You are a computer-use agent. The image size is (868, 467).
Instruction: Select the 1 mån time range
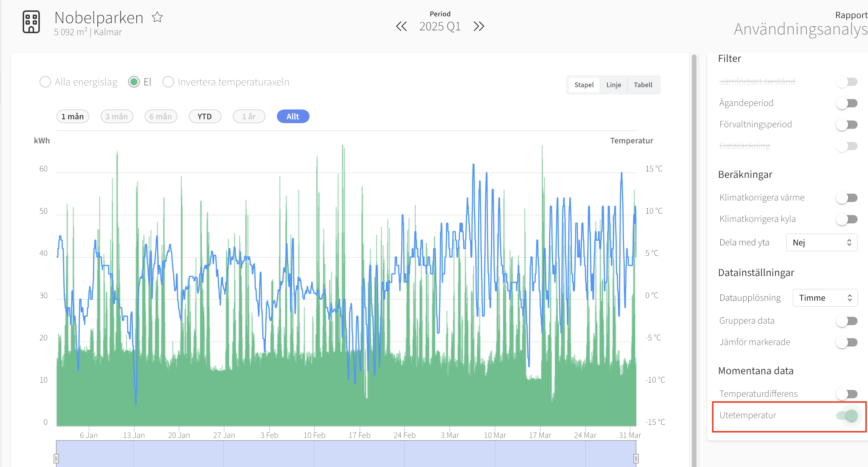pos(73,117)
